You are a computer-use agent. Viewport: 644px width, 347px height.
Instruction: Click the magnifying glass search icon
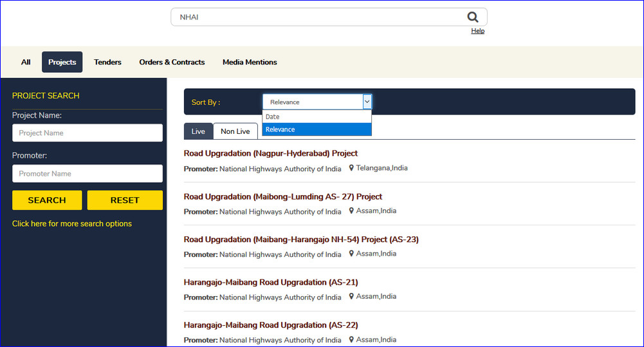coord(473,17)
